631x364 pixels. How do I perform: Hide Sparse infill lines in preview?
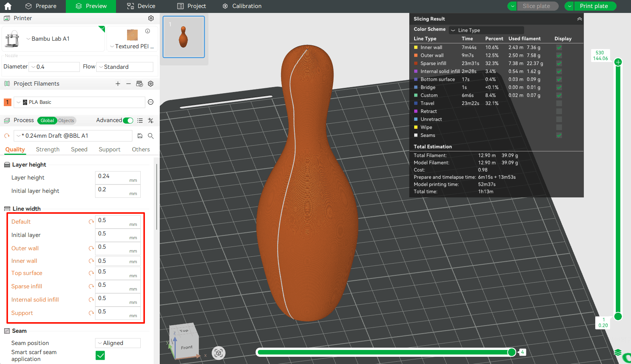[x=559, y=64]
